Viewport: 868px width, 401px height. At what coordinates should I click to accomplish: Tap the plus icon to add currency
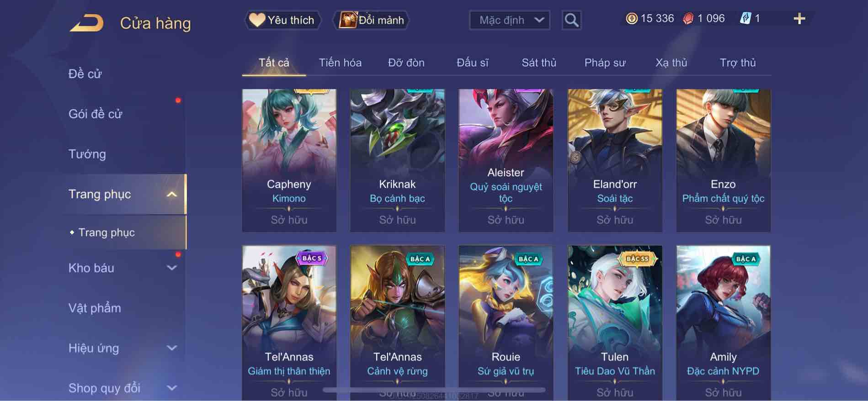tap(799, 19)
